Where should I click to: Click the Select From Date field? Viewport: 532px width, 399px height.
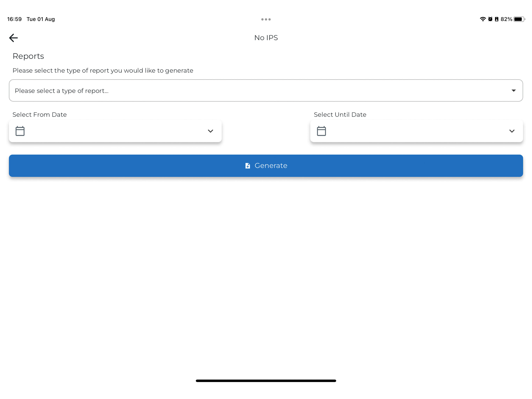click(x=115, y=131)
